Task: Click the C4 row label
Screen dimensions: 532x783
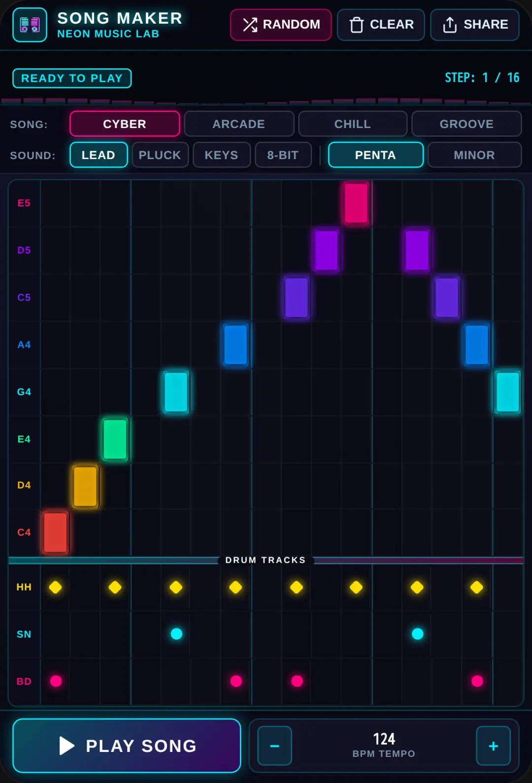Action: [x=24, y=532]
